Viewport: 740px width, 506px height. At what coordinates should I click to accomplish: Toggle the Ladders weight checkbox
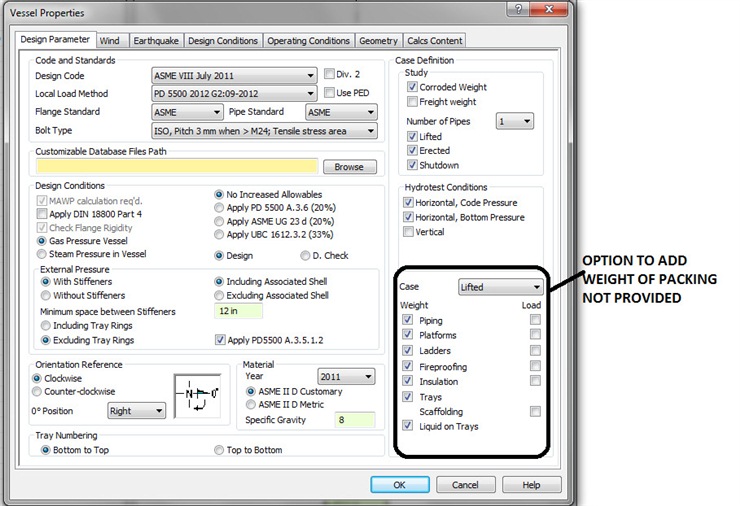click(x=407, y=350)
